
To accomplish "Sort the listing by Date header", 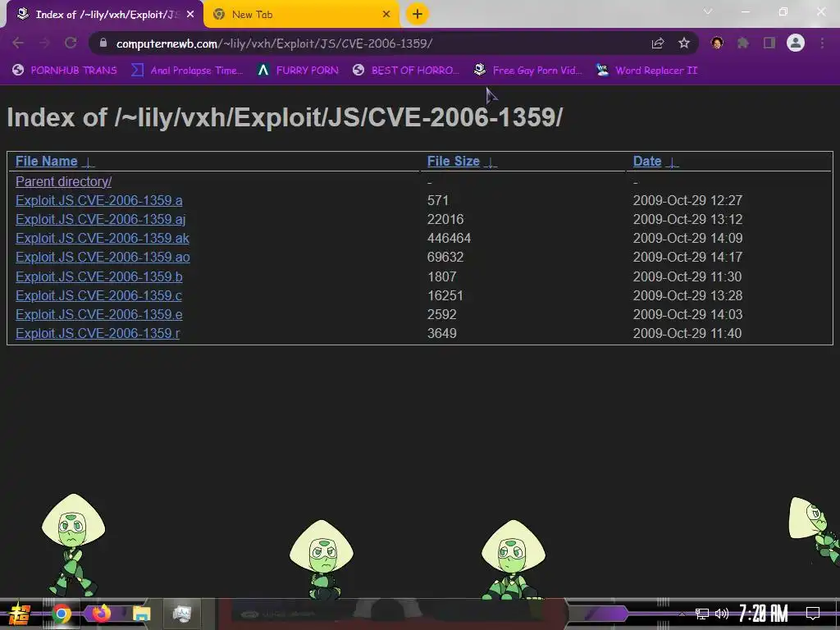I will pyautogui.click(x=647, y=162).
